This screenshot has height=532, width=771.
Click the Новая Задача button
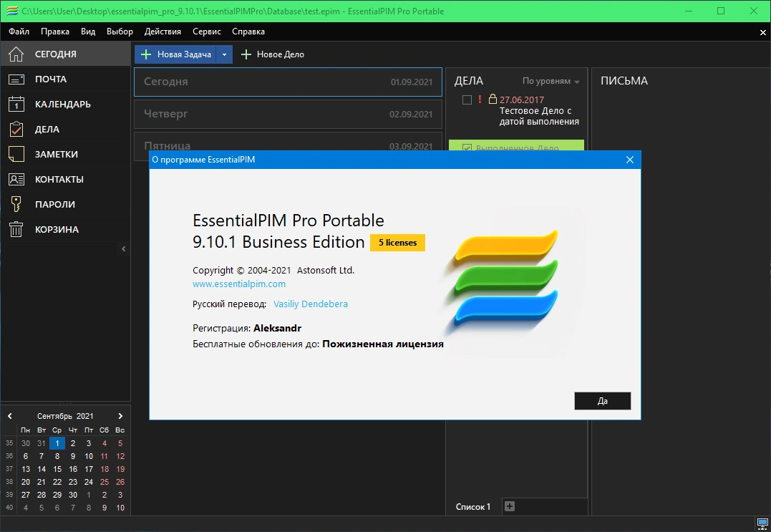click(x=176, y=54)
